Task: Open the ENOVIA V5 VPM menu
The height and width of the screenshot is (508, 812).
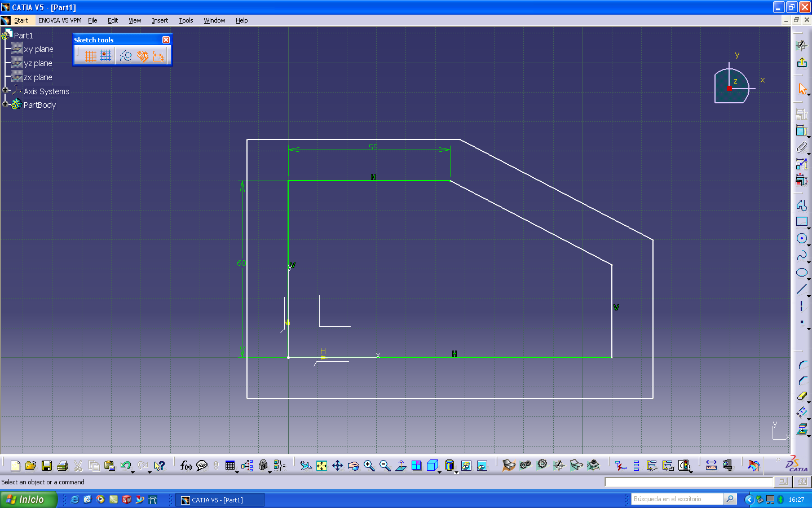Action: point(60,20)
